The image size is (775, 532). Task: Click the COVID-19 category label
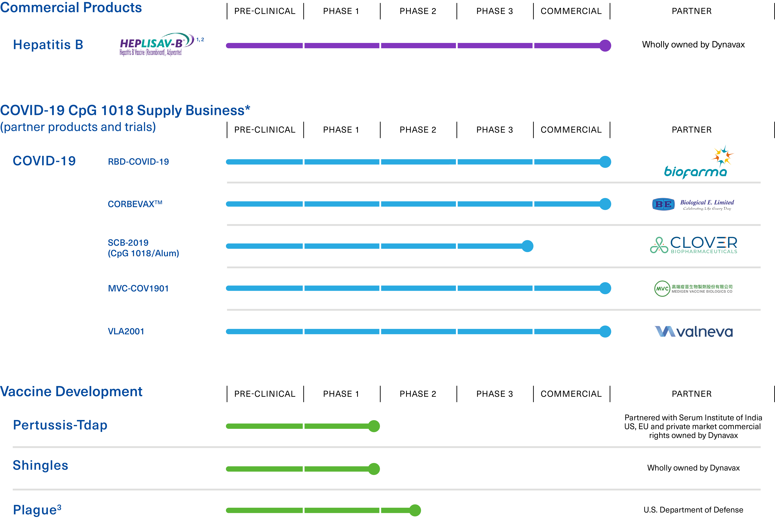(44, 161)
